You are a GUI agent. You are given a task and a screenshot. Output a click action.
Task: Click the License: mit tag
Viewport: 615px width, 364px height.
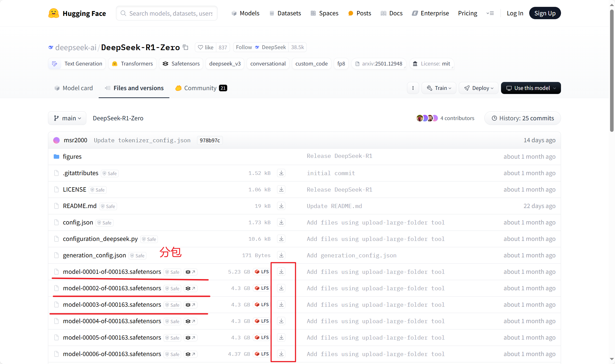click(x=432, y=64)
